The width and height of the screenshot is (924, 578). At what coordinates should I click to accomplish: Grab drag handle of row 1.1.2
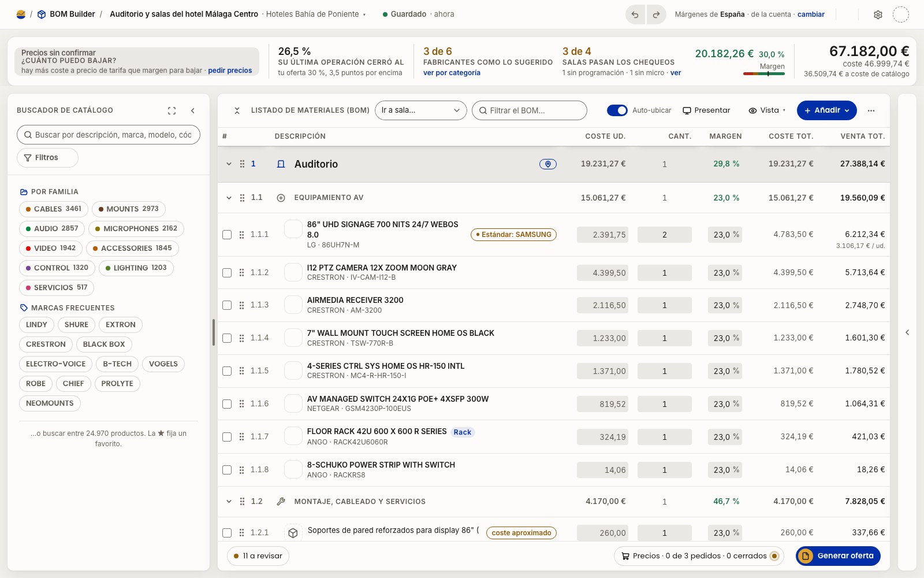pos(242,273)
